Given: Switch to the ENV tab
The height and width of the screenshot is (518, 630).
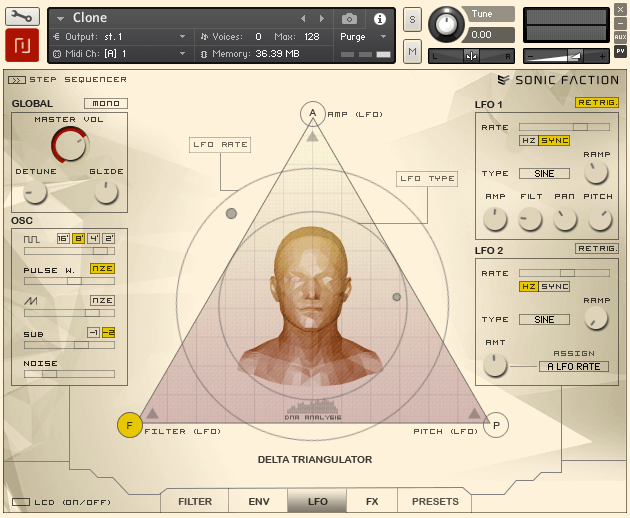Looking at the screenshot, I should tap(259, 502).
